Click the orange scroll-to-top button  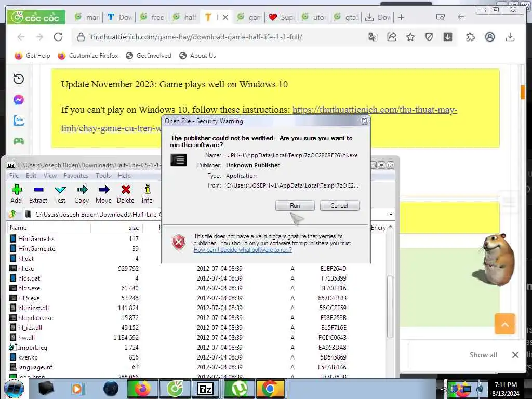(x=505, y=324)
